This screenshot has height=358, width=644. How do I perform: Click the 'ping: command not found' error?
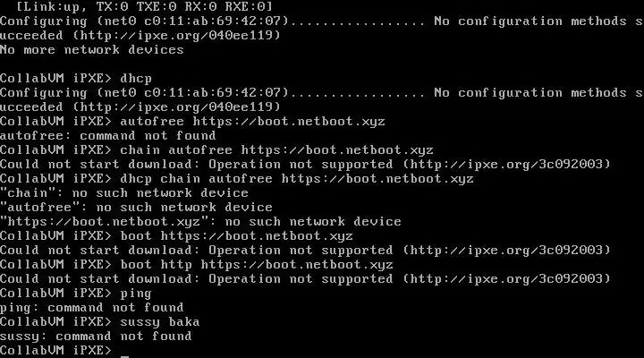click(x=96, y=307)
